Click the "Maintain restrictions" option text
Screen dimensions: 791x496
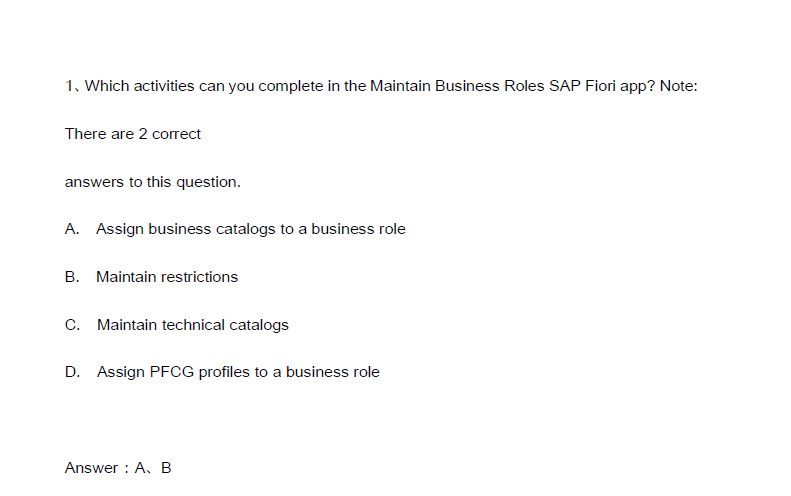pos(167,277)
